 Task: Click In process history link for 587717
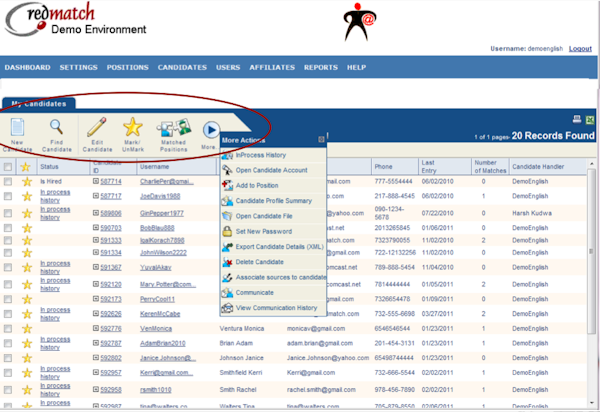click(x=55, y=196)
